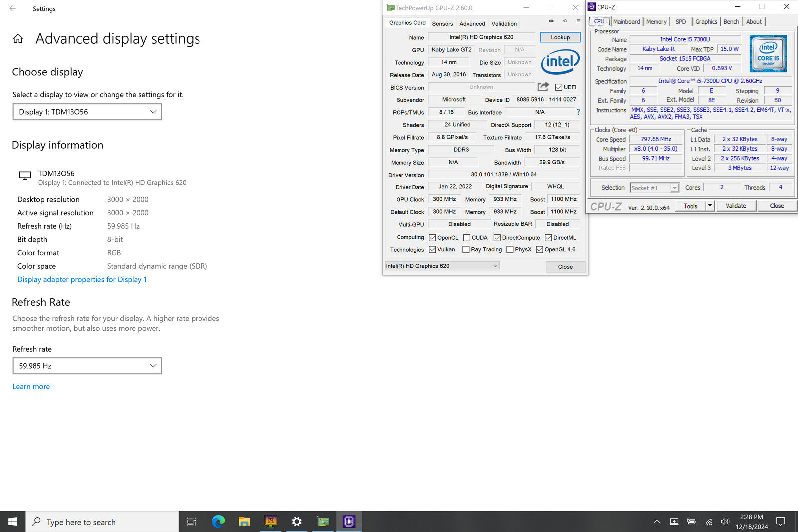Open CPU-Z Bench tab
Screen dimensions: 798x532
(731, 21)
